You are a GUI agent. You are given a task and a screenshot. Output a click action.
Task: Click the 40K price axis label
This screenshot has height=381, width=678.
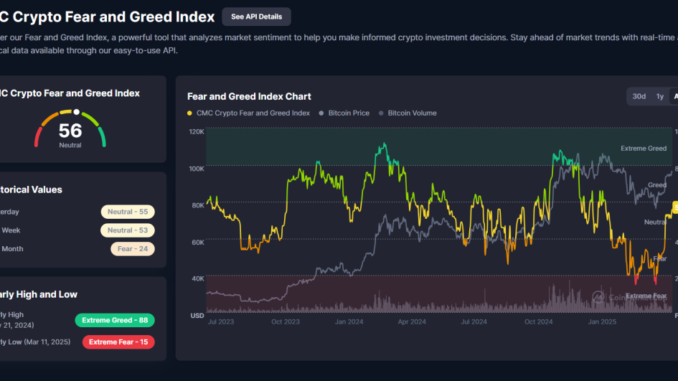198,279
